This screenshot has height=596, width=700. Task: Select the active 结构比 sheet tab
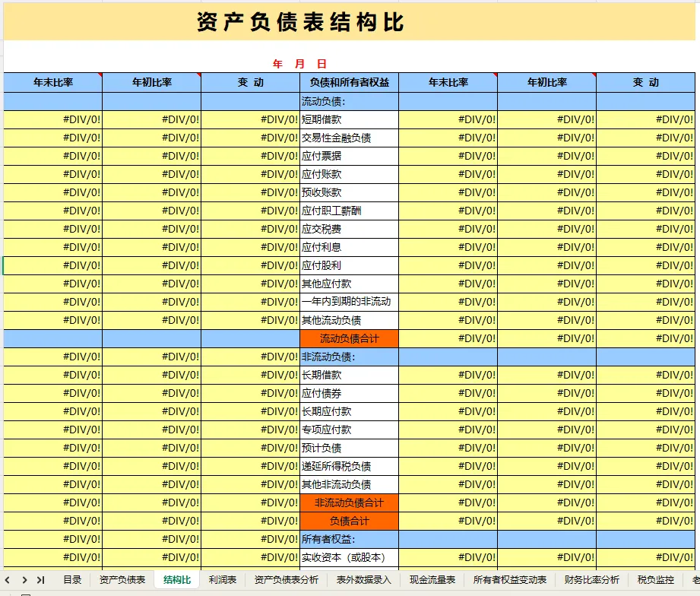point(177,579)
